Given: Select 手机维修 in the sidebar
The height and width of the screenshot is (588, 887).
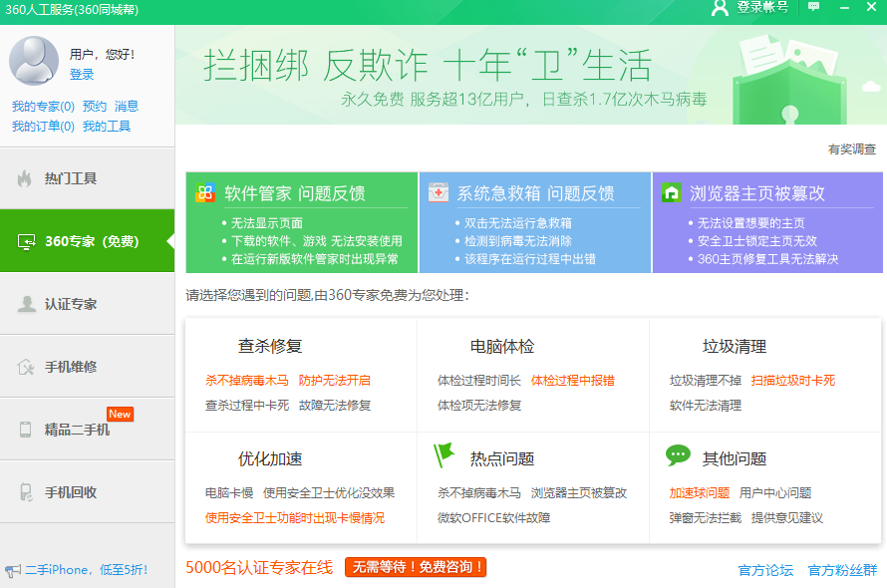Looking at the screenshot, I should 87,367.
